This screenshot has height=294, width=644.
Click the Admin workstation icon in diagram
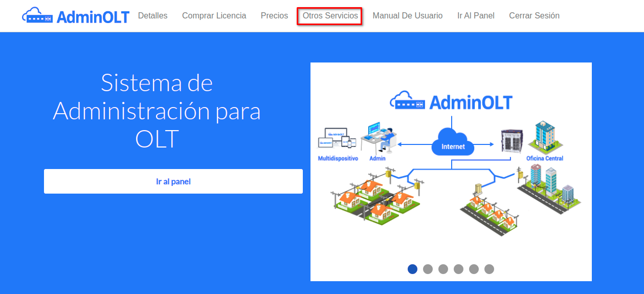pyautogui.click(x=379, y=138)
